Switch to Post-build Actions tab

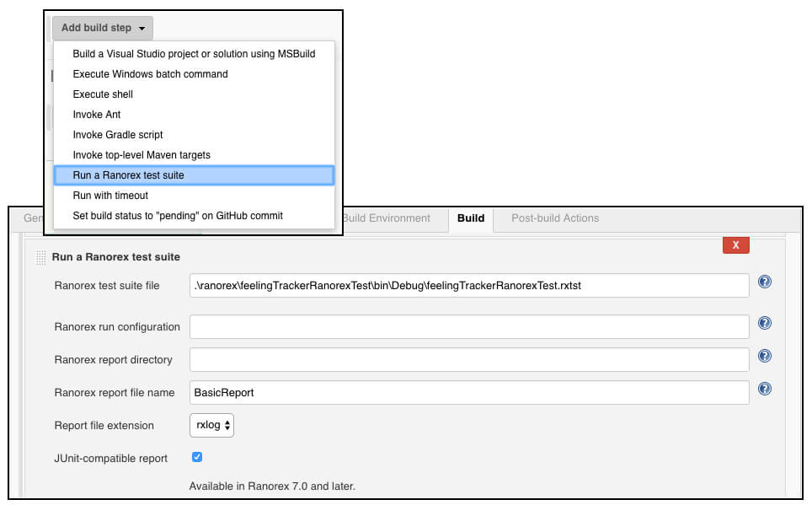pos(555,218)
